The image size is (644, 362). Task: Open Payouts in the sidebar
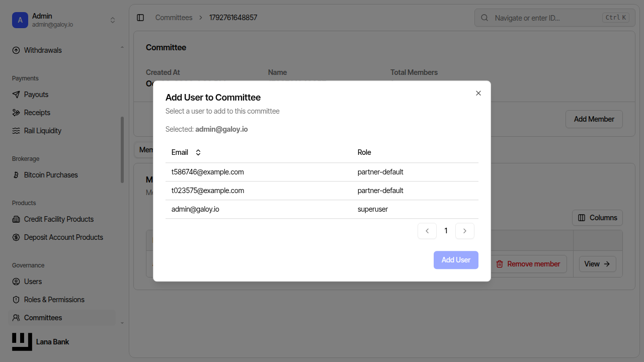[62, 95]
